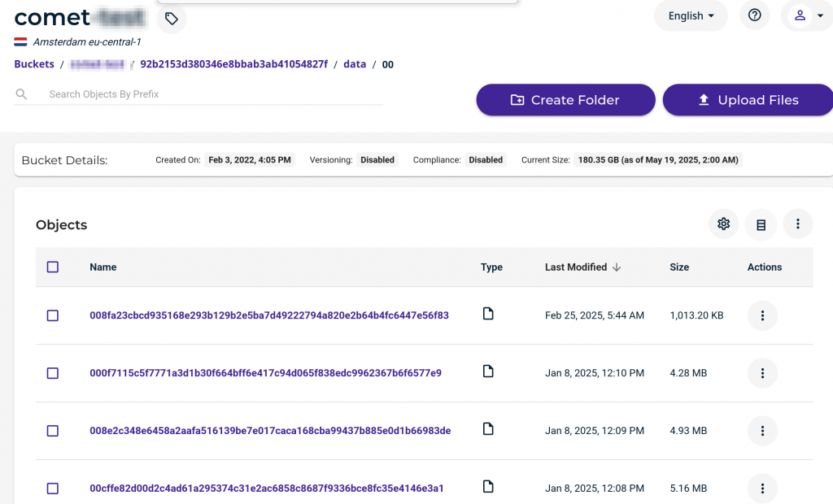This screenshot has height=504, width=833.
Task: Check the box for object 008fa23cbcd
Action: point(53,315)
